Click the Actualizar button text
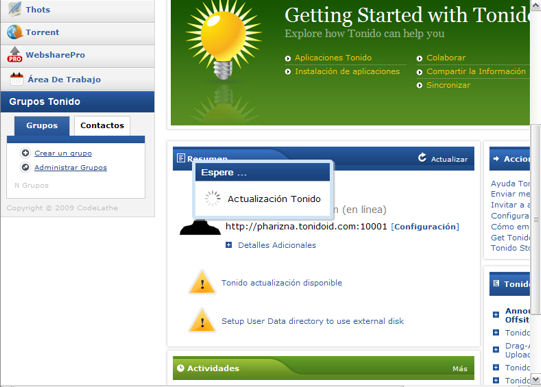 (x=449, y=159)
